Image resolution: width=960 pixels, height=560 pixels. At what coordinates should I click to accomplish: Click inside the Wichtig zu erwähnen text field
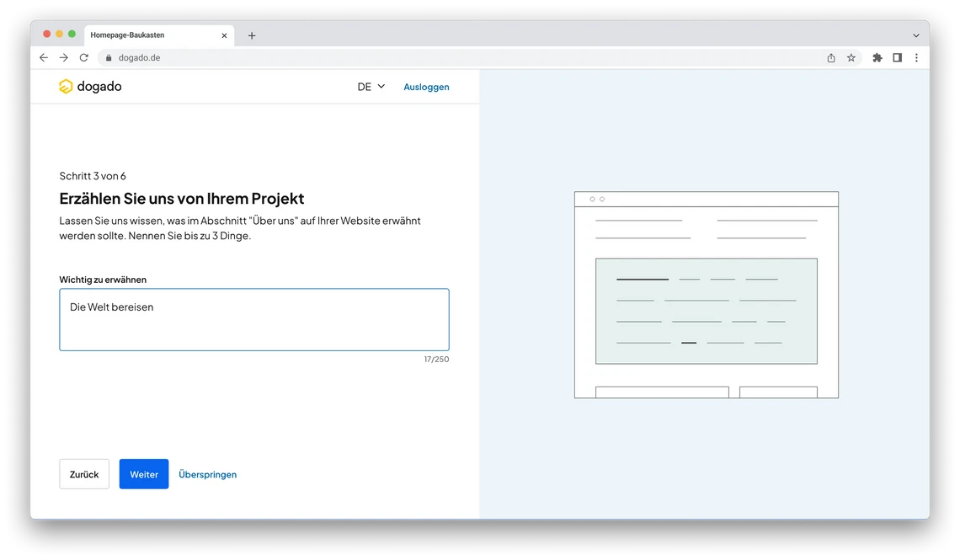(253, 320)
